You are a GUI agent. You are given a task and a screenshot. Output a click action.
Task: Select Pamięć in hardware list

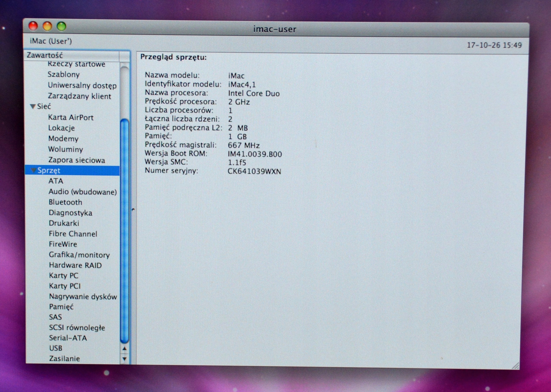tap(61, 307)
